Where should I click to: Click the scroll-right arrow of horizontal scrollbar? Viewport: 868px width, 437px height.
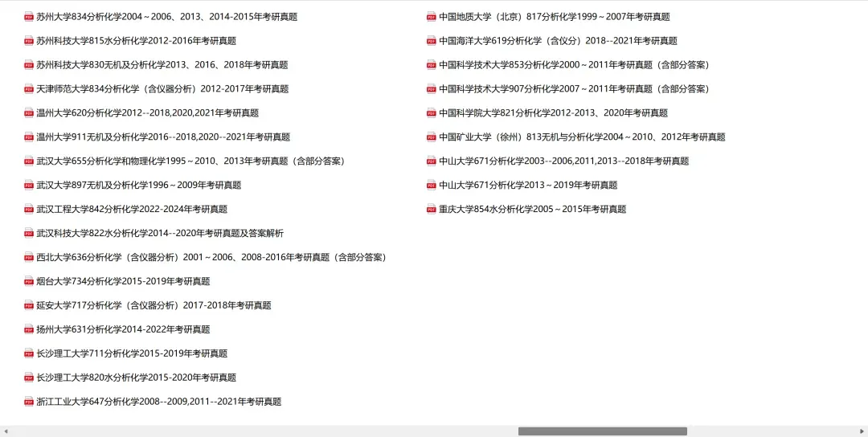862,431
